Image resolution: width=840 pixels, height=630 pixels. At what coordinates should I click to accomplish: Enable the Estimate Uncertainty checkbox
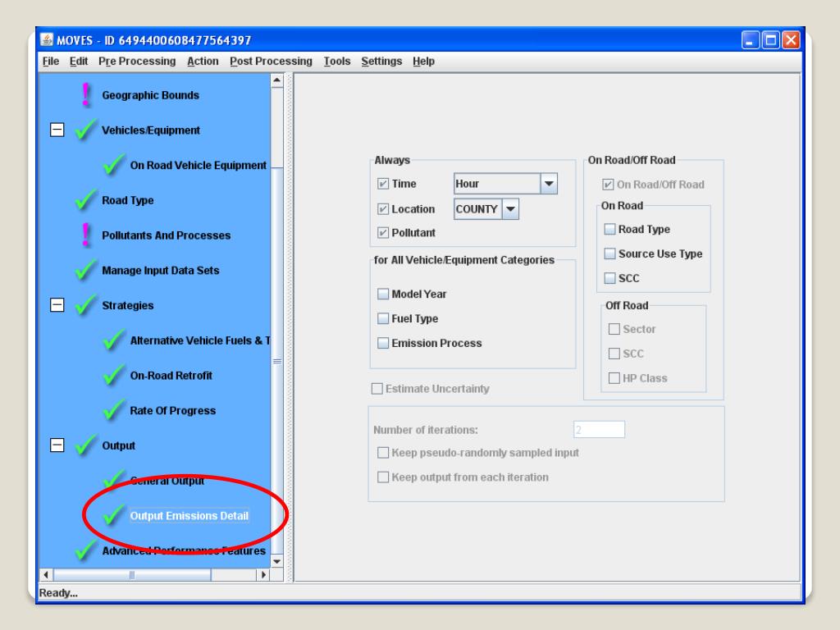coord(377,388)
